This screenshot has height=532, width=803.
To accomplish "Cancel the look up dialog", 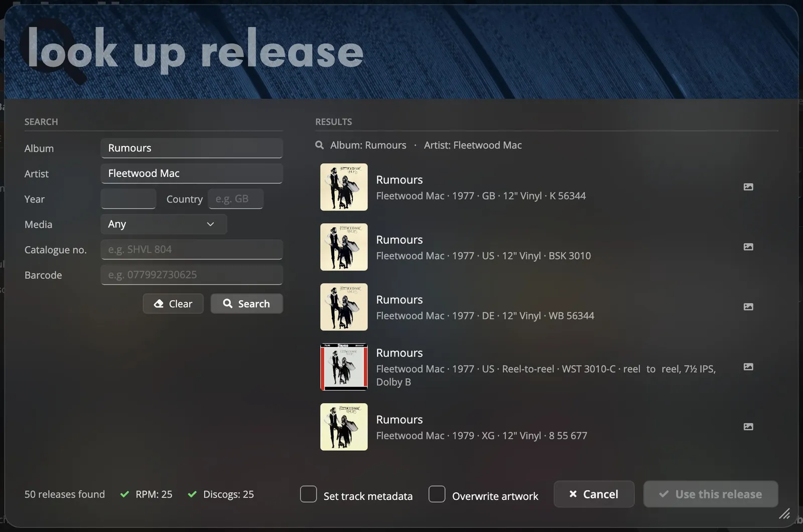I will pyautogui.click(x=594, y=494).
